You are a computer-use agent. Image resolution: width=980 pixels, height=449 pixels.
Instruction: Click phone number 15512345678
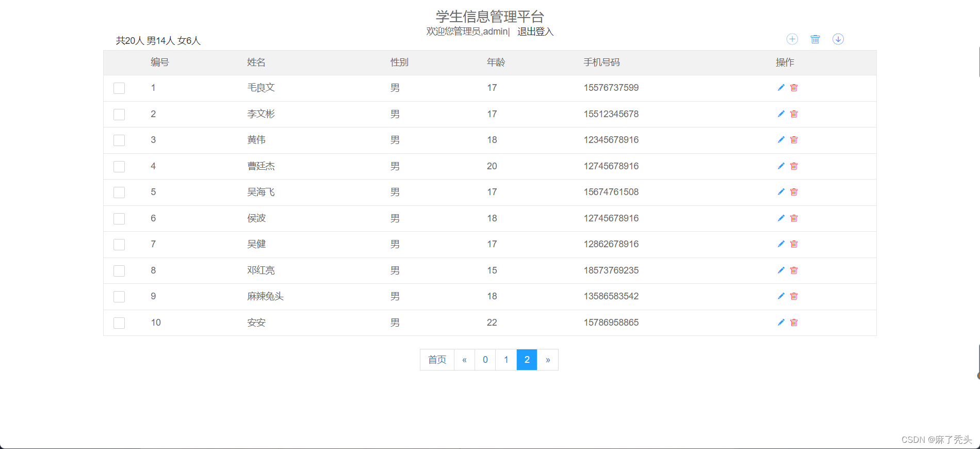611,114
